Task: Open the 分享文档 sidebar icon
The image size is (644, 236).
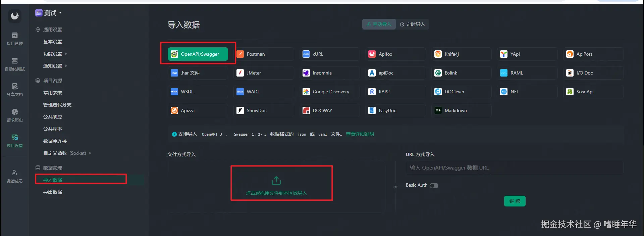Action: coord(15,90)
